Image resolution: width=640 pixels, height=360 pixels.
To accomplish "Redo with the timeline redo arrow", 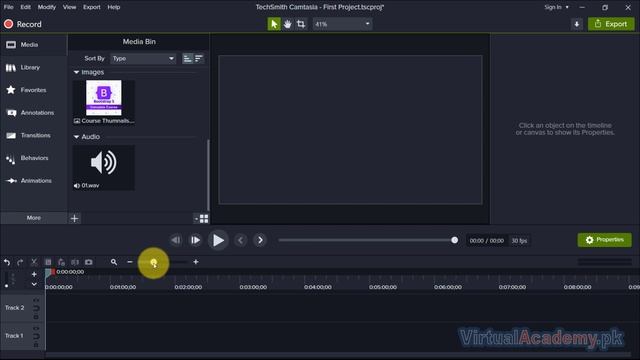I will 20,262.
